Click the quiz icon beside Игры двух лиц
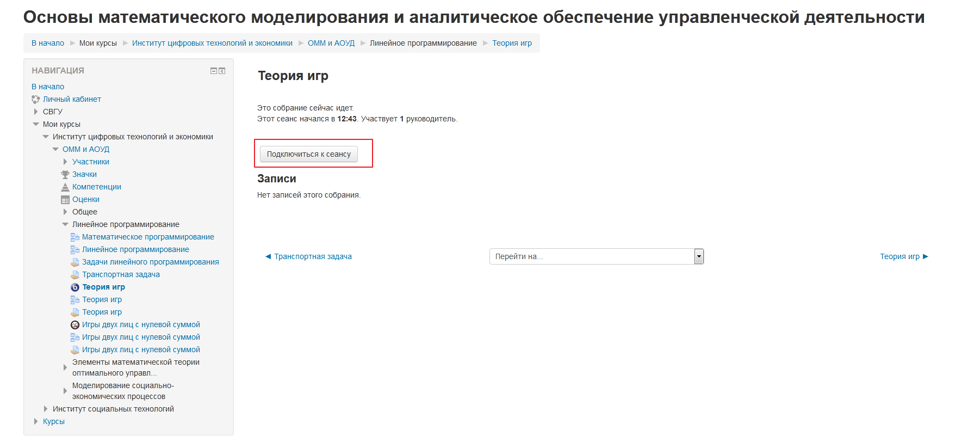980x448 pixels. [75, 325]
